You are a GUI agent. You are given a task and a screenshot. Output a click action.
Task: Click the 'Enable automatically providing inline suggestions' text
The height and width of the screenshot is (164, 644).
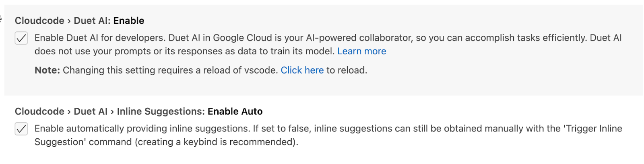141,129
